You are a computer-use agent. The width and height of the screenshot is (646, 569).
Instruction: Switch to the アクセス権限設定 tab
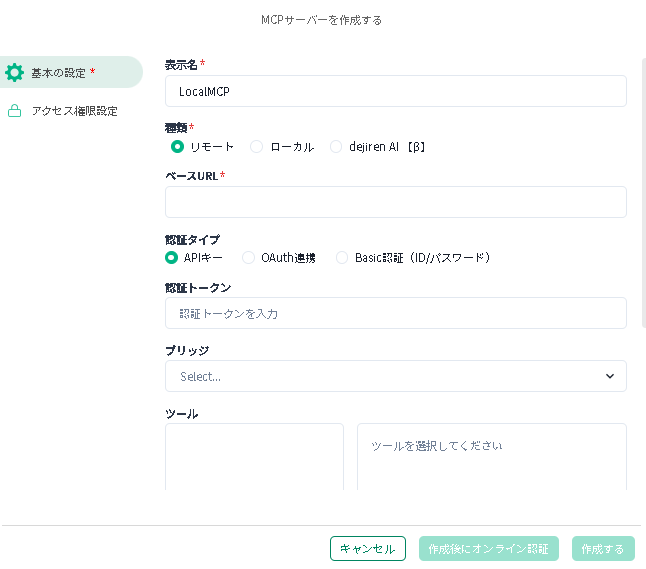point(74,111)
